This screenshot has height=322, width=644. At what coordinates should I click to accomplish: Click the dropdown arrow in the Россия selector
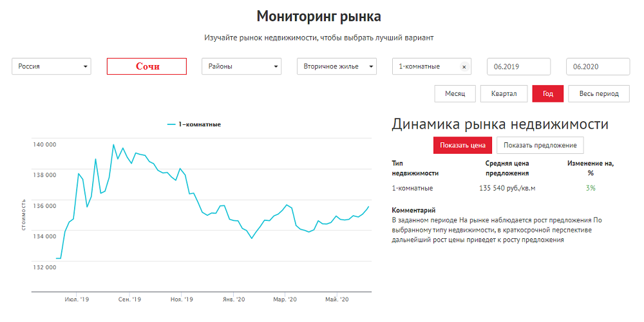pos(85,67)
